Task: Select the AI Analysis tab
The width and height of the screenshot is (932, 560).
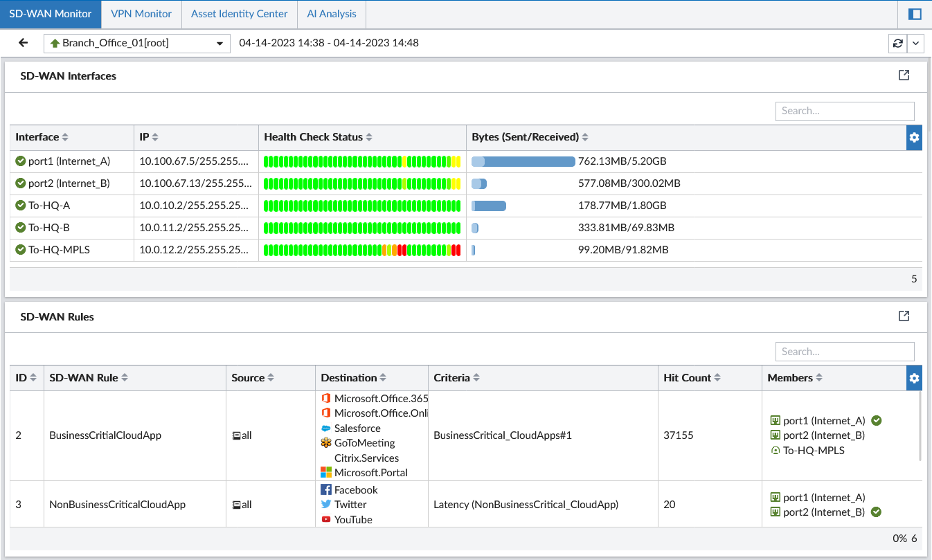Action: click(332, 14)
